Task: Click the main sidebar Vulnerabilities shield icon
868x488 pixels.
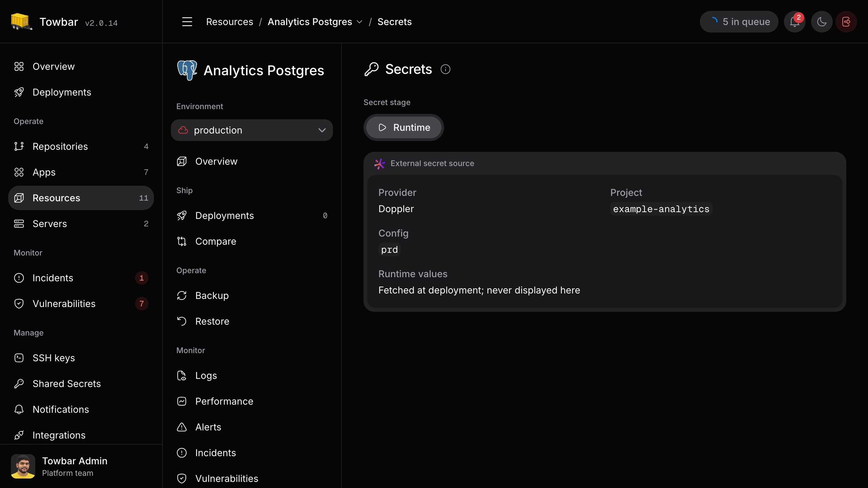Action: coord(19,304)
